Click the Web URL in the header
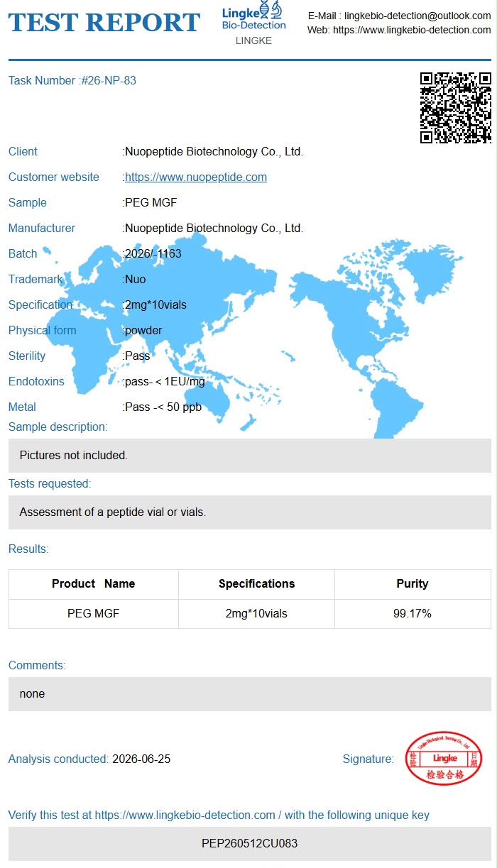The width and height of the screenshot is (497, 868). click(x=412, y=30)
